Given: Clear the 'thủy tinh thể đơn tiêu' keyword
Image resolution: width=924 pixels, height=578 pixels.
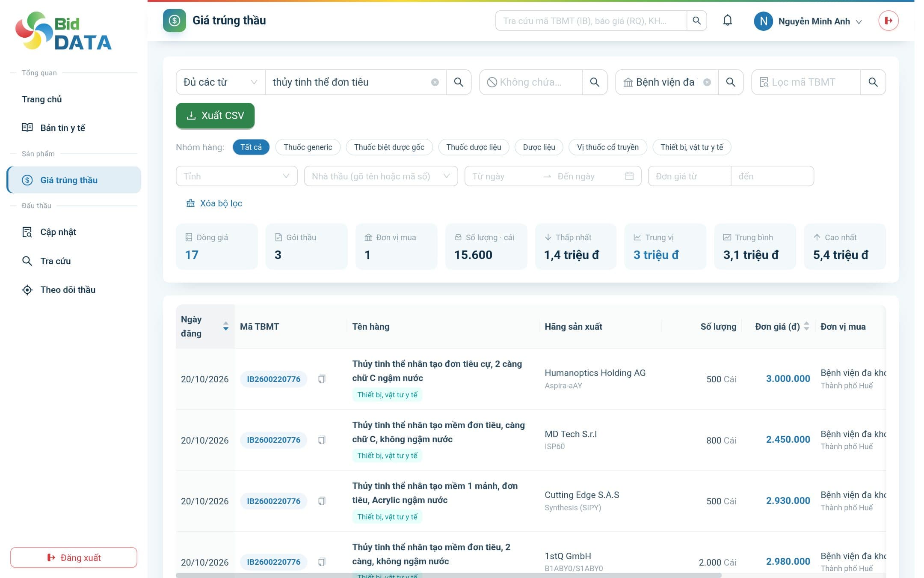Looking at the screenshot, I should coord(435,82).
